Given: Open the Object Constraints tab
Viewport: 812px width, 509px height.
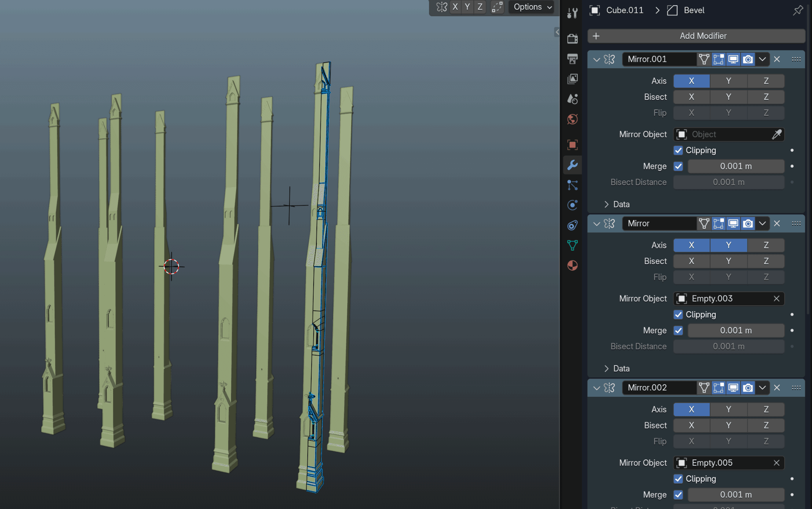Looking at the screenshot, I should pyautogui.click(x=572, y=225).
